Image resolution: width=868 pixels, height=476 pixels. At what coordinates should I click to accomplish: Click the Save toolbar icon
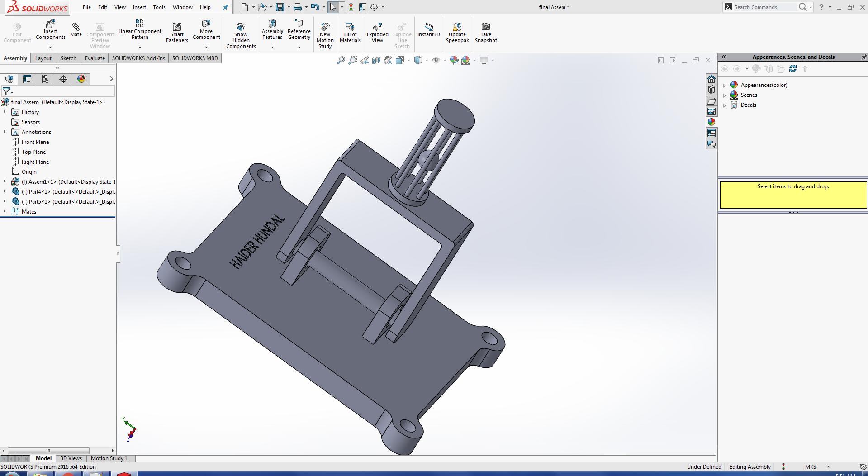point(280,7)
